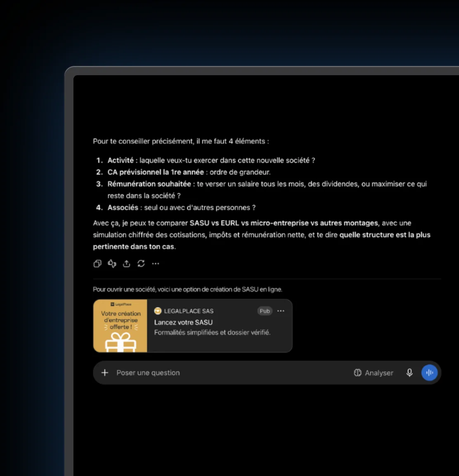Click the plus icon to attach files
This screenshot has width=459, height=476.
105,372
